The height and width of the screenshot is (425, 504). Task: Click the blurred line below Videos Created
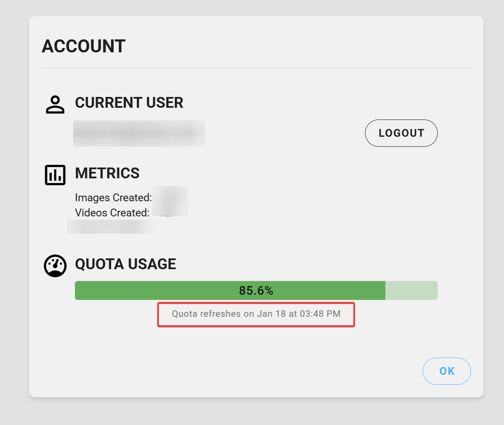tap(110, 226)
